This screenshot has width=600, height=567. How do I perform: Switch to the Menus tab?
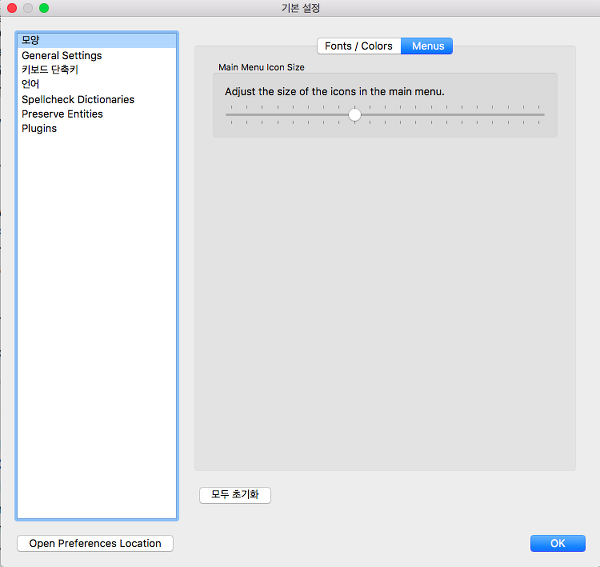click(427, 46)
